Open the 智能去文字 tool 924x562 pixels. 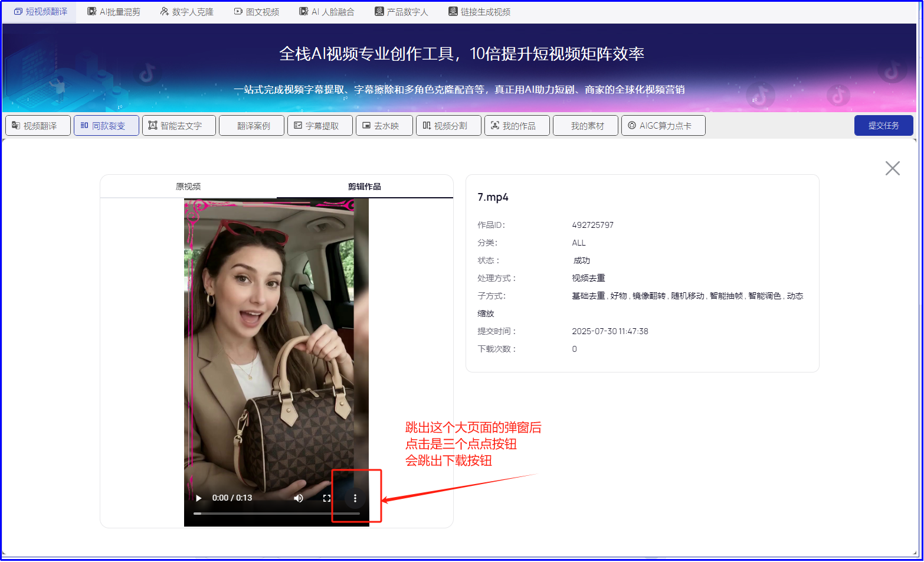[x=179, y=126]
